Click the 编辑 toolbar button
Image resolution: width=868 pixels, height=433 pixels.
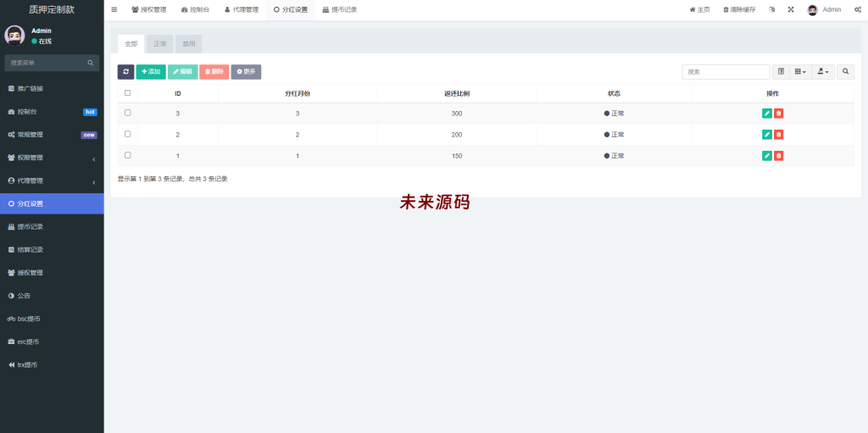click(183, 72)
